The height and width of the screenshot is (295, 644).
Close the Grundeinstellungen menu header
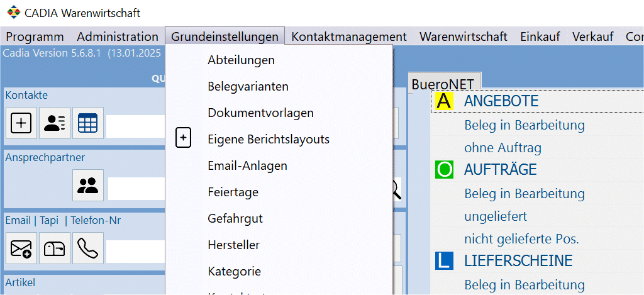tap(225, 37)
